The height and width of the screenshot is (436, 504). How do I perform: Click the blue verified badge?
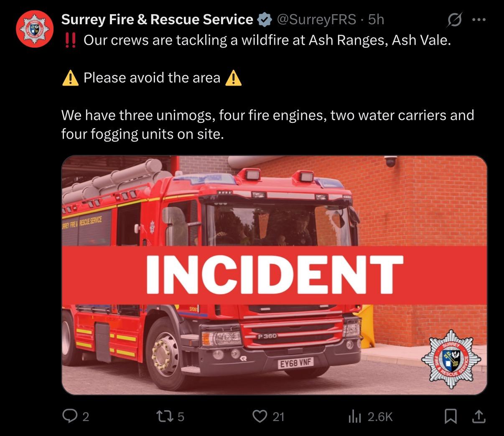click(x=264, y=20)
